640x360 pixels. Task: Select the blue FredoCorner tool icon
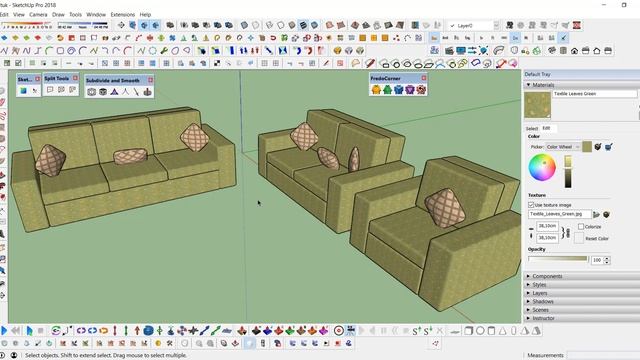click(x=398, y=89)
